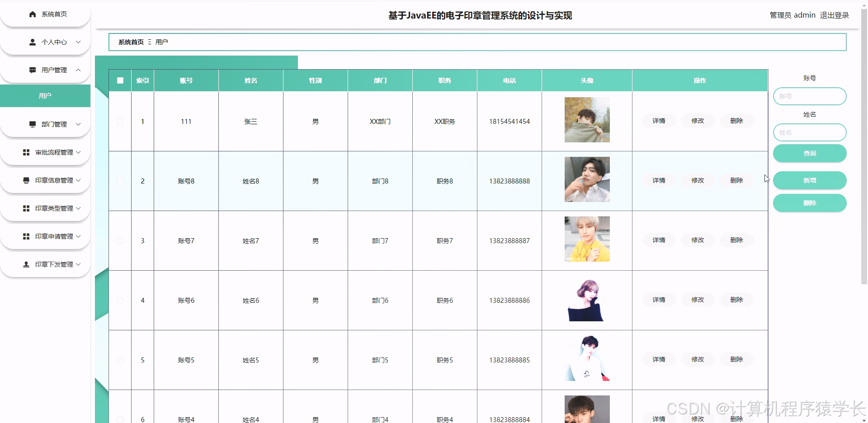Expand the 印章申请管理 chevron
This screenshot has width=868, height=423.
pyautogui.click(x=78, y=236)
